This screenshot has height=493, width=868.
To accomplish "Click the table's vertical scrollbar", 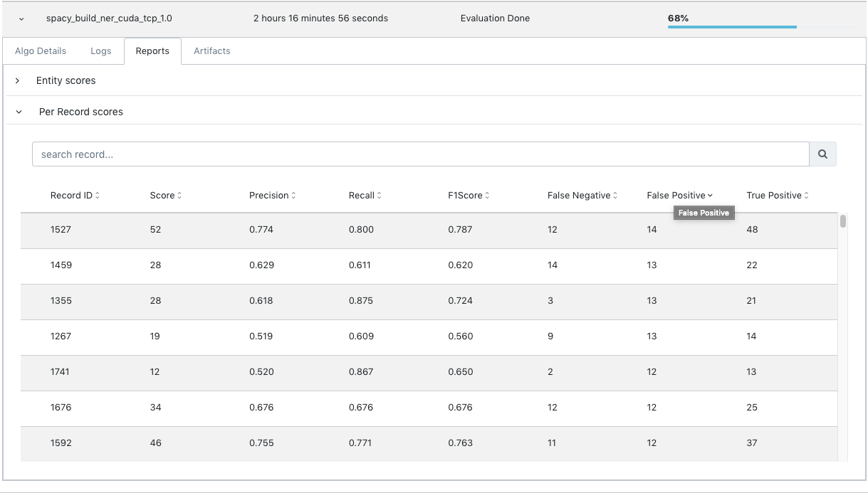I will [x=843, y=221].
